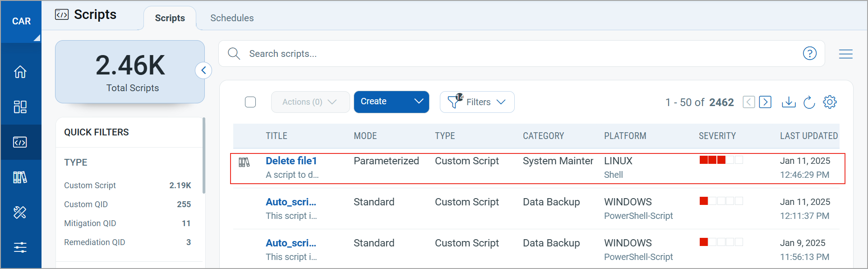Image resolution: width=868 pixels, height=269 pixels.
Task: Select the Scripts tab
Action: pyautogui.click(x=170, y=18)
